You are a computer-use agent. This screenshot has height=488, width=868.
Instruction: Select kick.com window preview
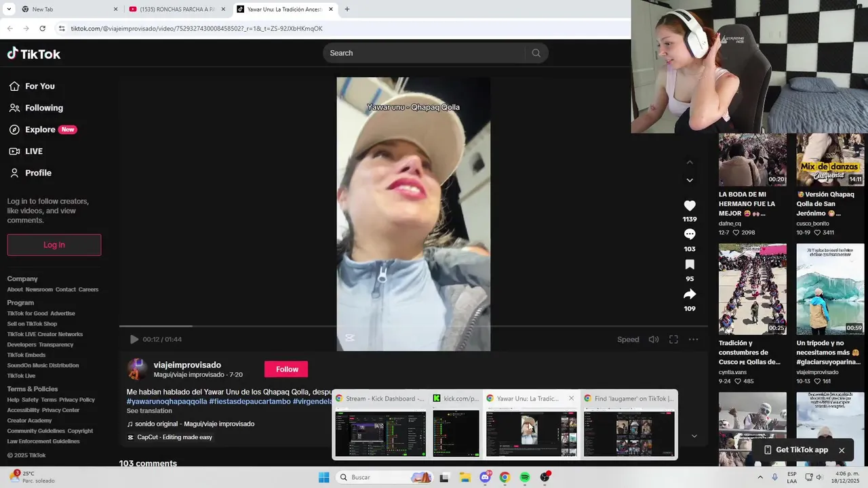[456, 425]
